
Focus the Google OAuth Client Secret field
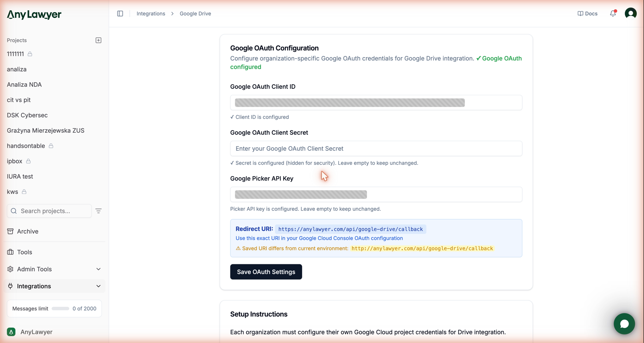tap(376, 149)
